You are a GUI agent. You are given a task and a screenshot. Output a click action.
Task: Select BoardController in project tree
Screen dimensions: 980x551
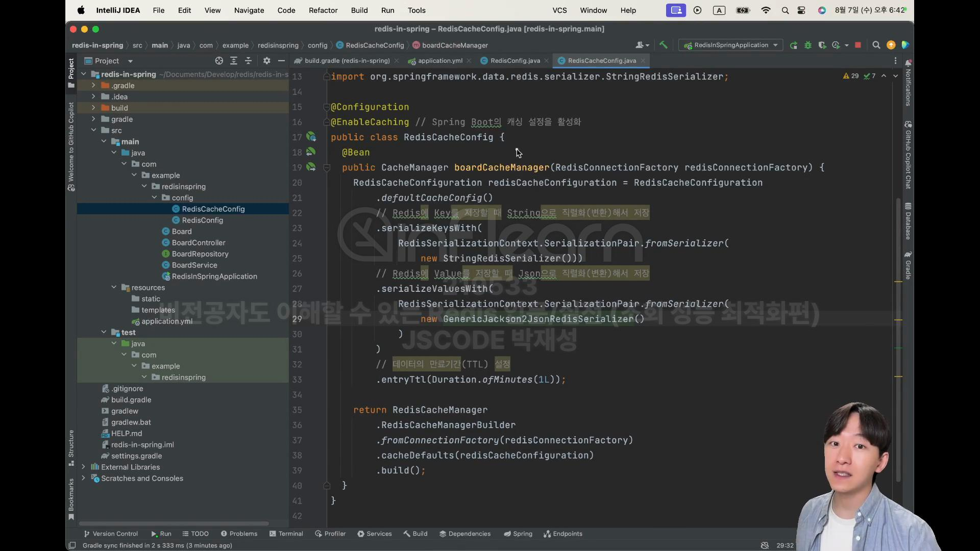199,243
